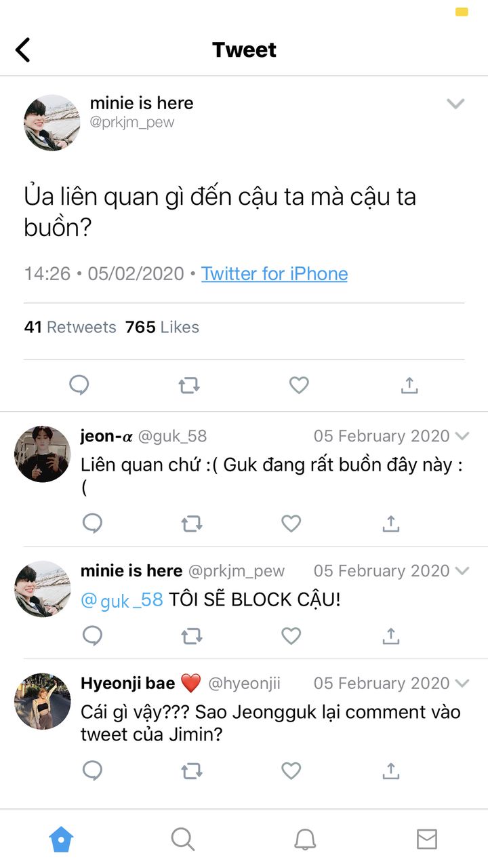Viewport: 488px width, 868px height.
Task: View the 41 Retweets list
Action: [70, 327]
